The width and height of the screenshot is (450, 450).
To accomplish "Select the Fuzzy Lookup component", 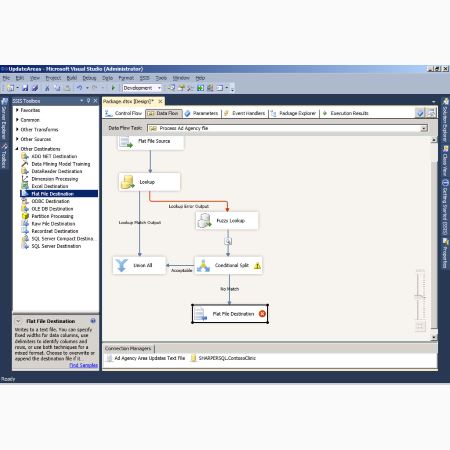I will [227, 221].
